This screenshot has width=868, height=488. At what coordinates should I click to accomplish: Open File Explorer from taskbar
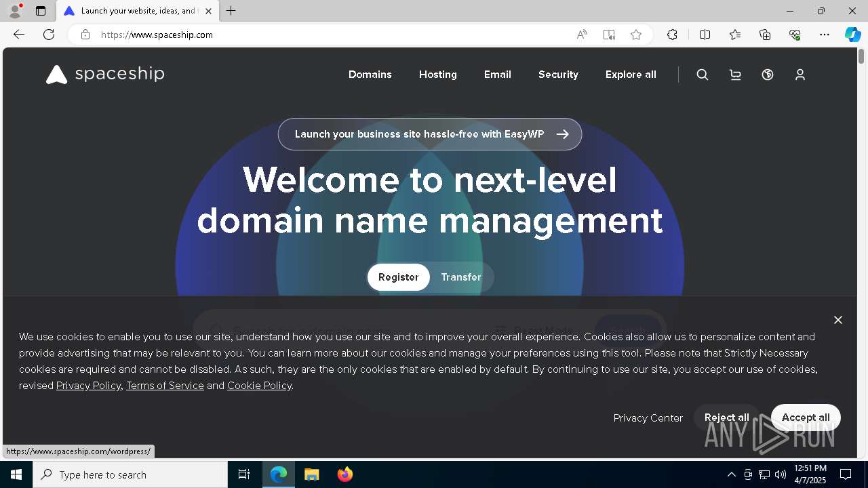[x=312, y=474]
